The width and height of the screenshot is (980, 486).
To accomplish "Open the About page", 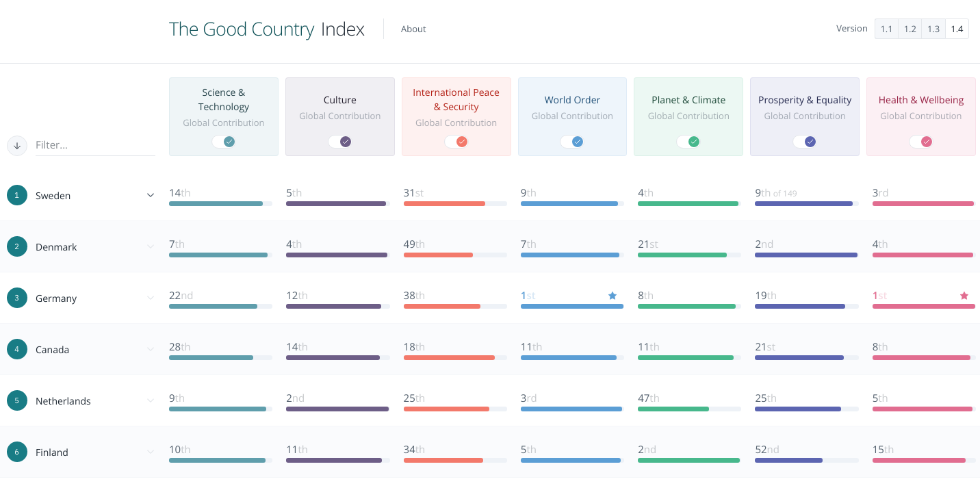I will click(x=413, y=29).
